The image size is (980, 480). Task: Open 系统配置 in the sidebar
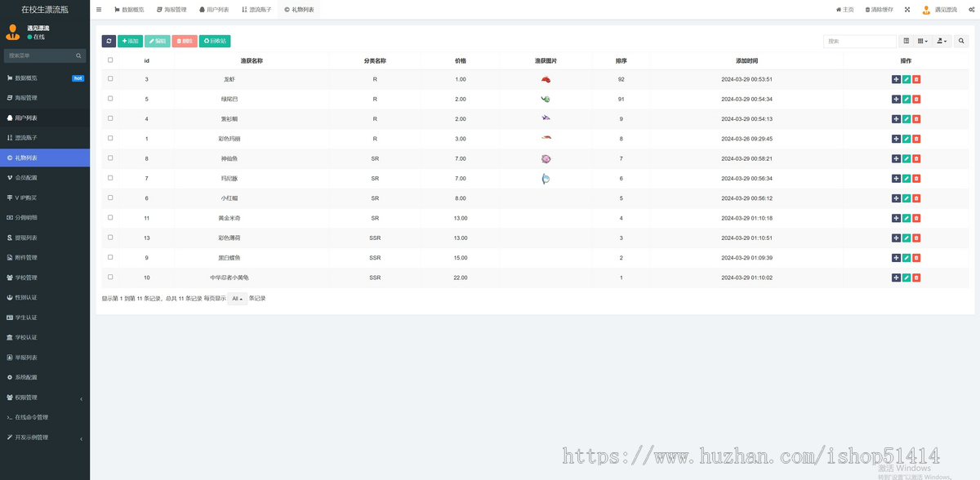[45, 377]
